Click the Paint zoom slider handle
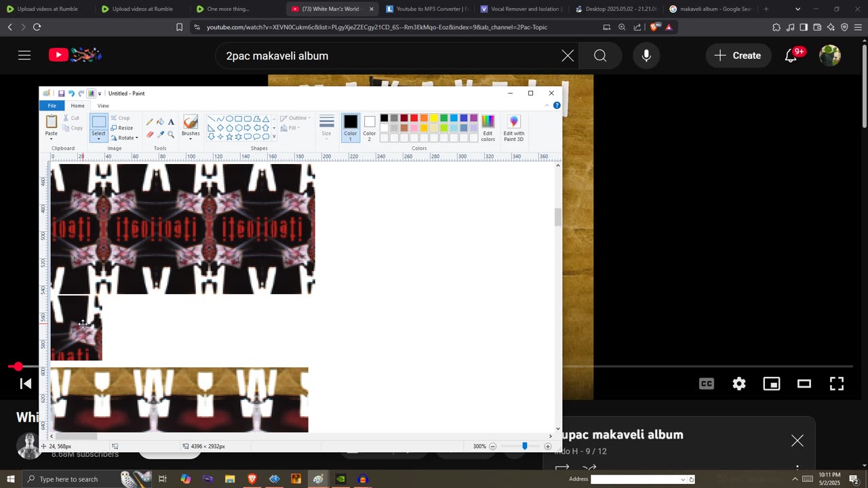This screenshot has width=868, height=488. pos(524,447)
